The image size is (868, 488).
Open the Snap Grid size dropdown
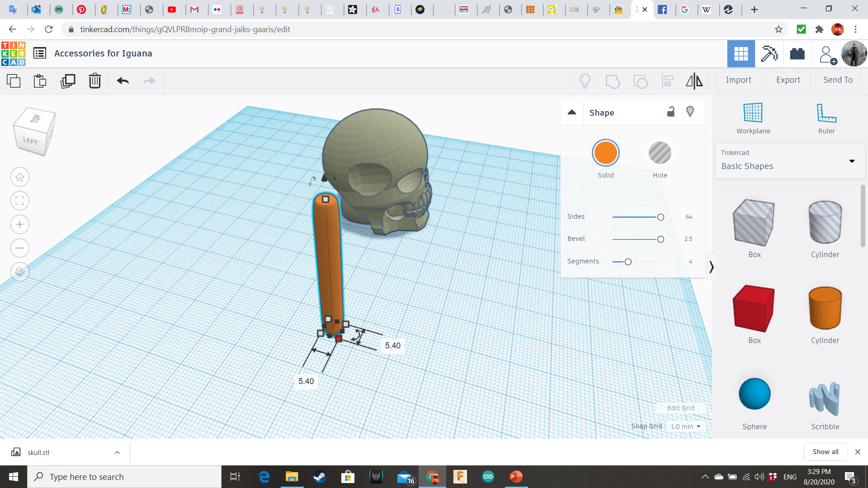tap(685, 426)
